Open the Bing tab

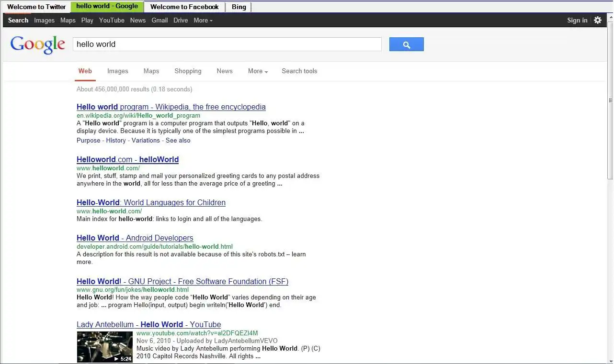[x=239, y=7]
